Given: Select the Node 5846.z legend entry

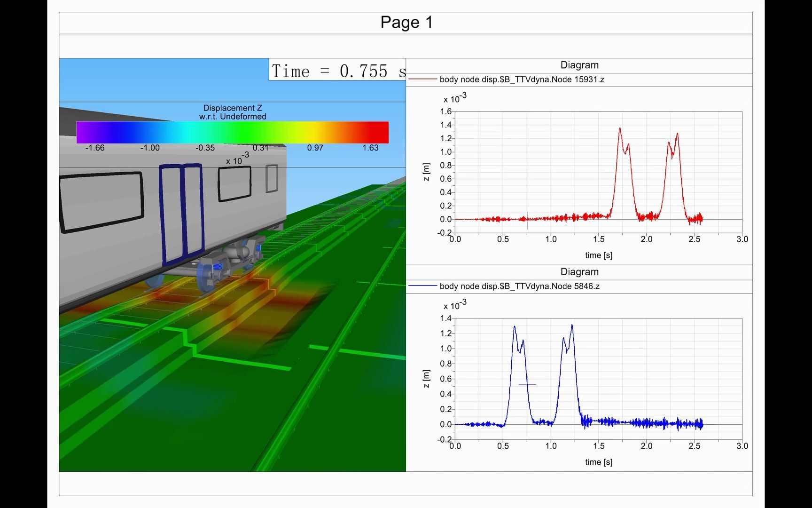Looking at the screenshot, I should point(519,286).
